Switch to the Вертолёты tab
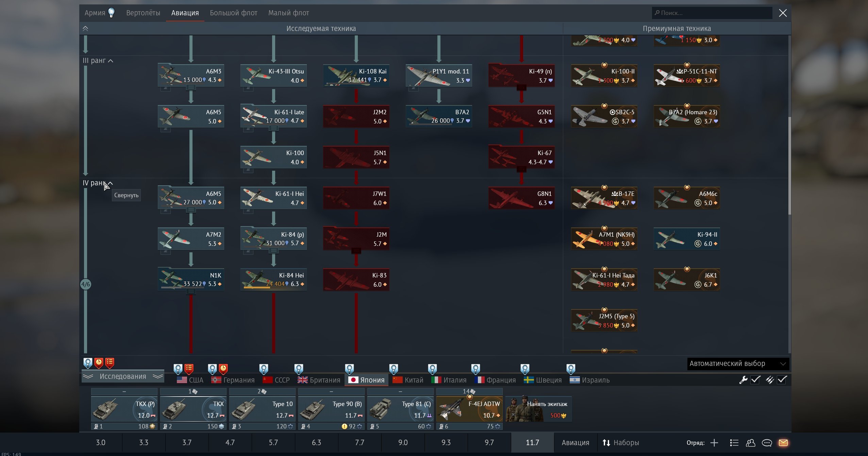 point(143,13)
